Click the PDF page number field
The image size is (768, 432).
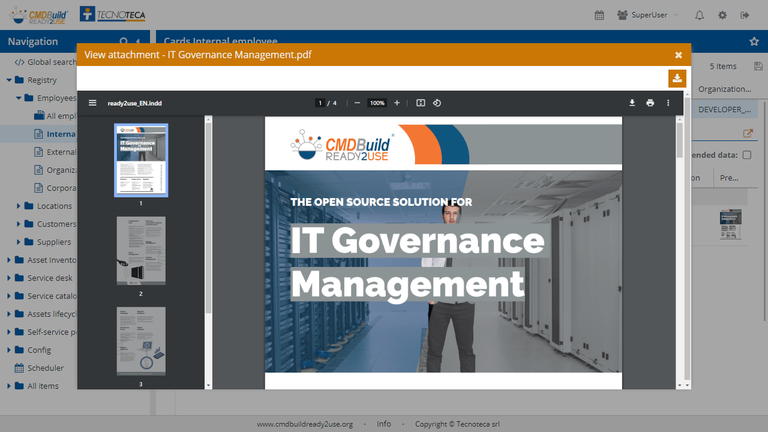click(319, 103)
